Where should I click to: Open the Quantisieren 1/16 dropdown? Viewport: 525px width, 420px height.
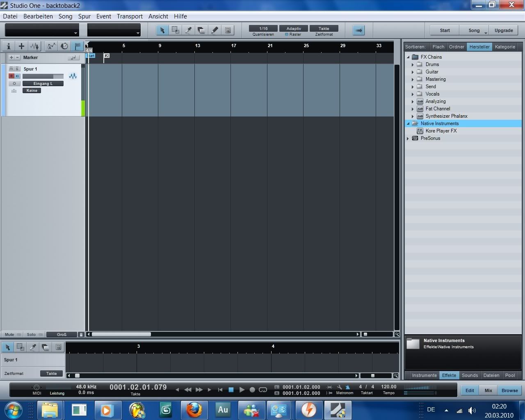click(263, 28)
